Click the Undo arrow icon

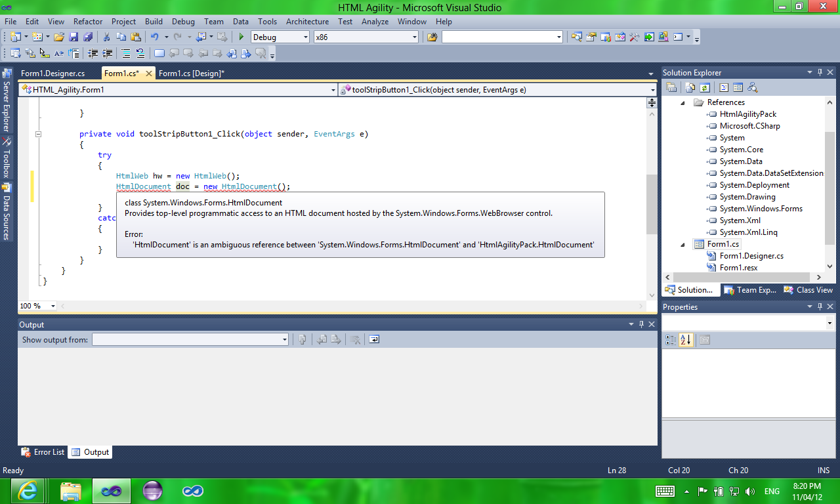tap(154, 37)
